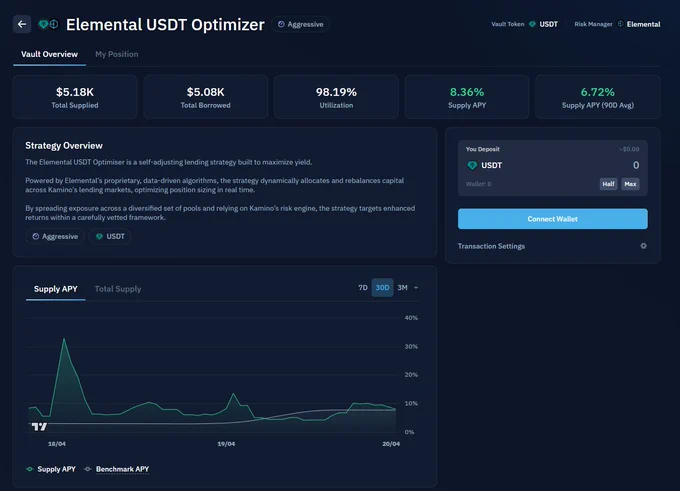Set chart range to 7D
The width and height of the screenshot is (680, 491).
363,288
